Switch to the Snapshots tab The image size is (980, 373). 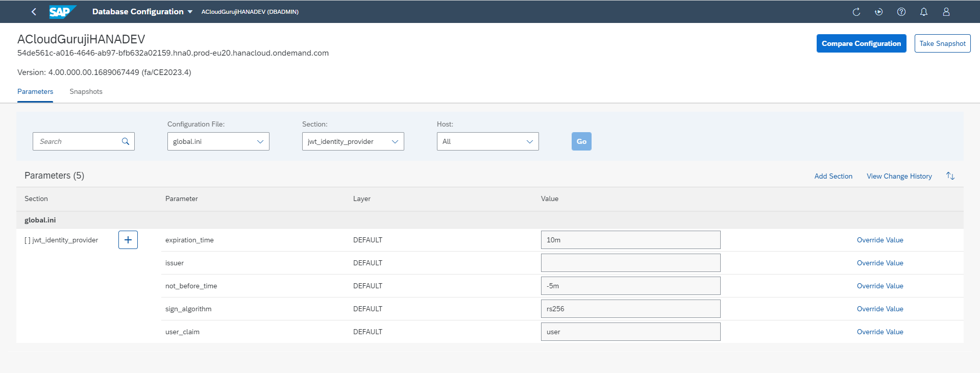click(x=86, y=92)
